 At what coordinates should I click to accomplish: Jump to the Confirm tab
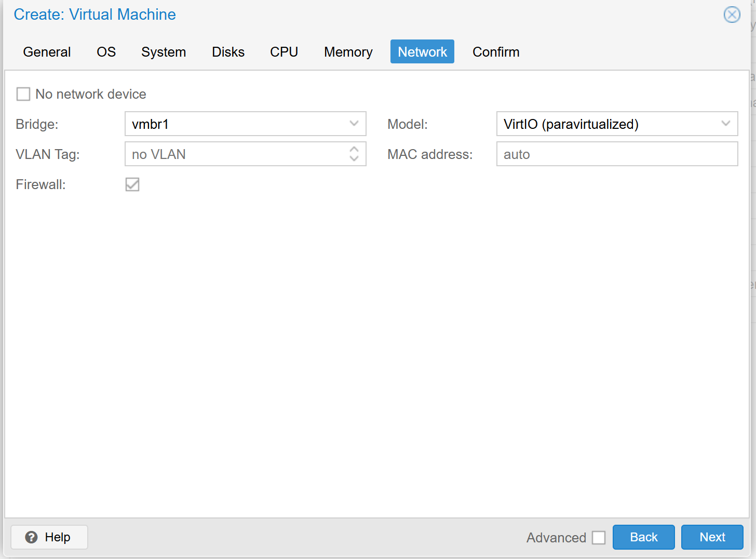pos(496,52)
